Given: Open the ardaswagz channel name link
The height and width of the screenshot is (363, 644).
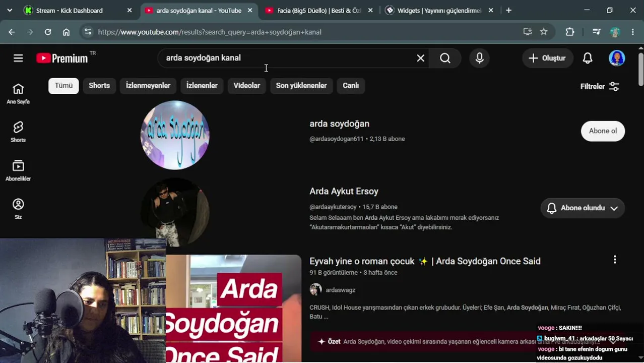Looking at the screenshot, I should 340,290.
